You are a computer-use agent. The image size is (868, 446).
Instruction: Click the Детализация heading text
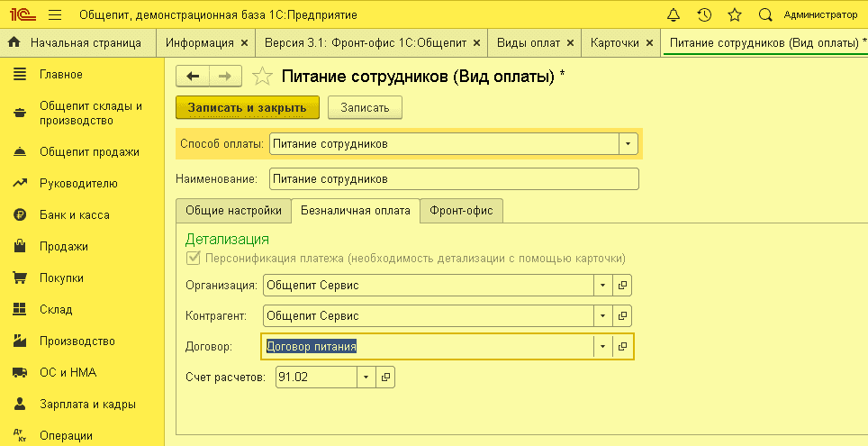coord(227,240)
